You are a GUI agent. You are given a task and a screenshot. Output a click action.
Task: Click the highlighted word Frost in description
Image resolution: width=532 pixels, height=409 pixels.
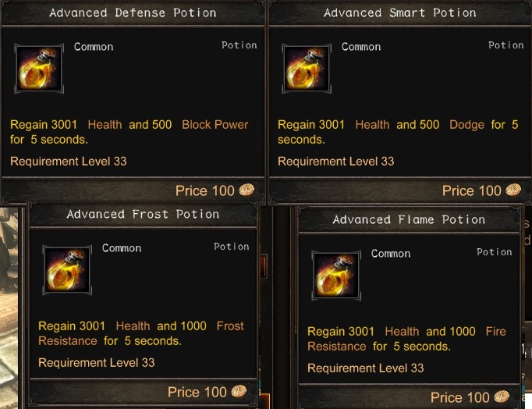(x=230, y=325)
